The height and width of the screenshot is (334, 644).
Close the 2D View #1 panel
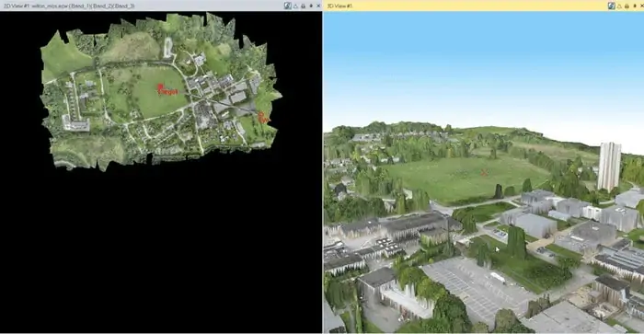click(318, 6)
